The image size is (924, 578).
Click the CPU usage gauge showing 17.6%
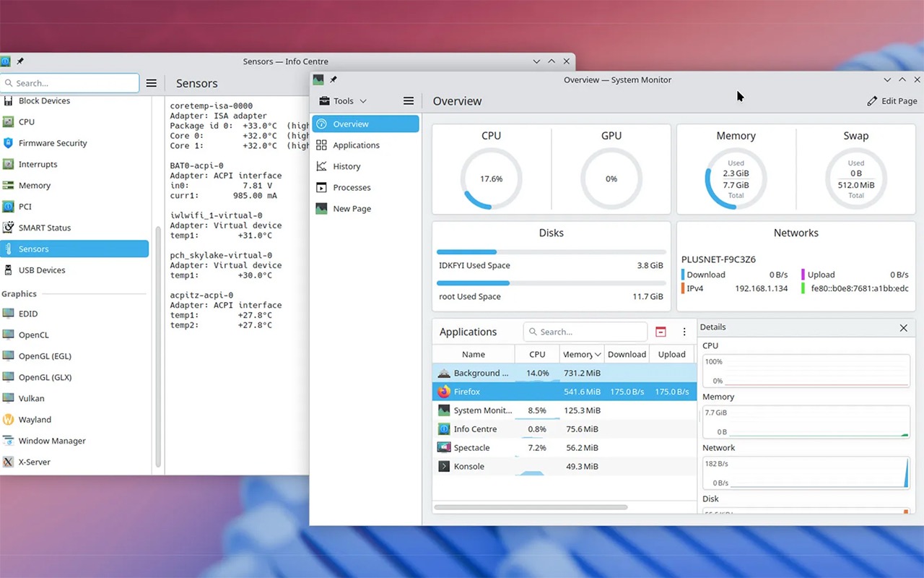[492, 178]
